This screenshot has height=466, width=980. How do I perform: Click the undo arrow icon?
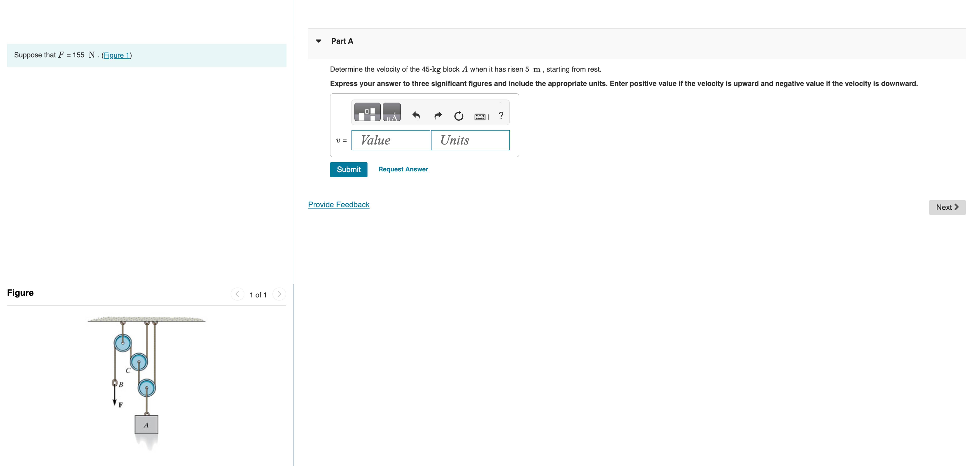(x=416, y=115)
